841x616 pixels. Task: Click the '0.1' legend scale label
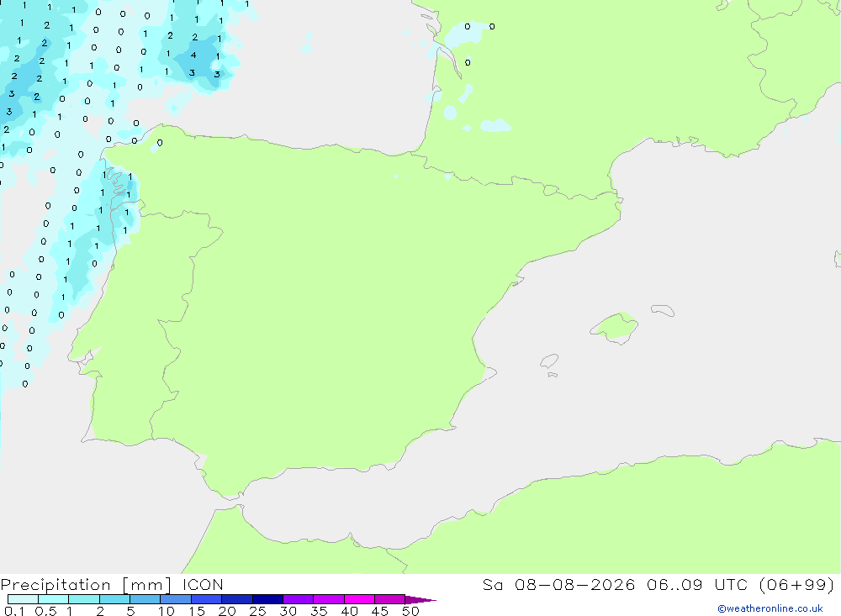14,611
